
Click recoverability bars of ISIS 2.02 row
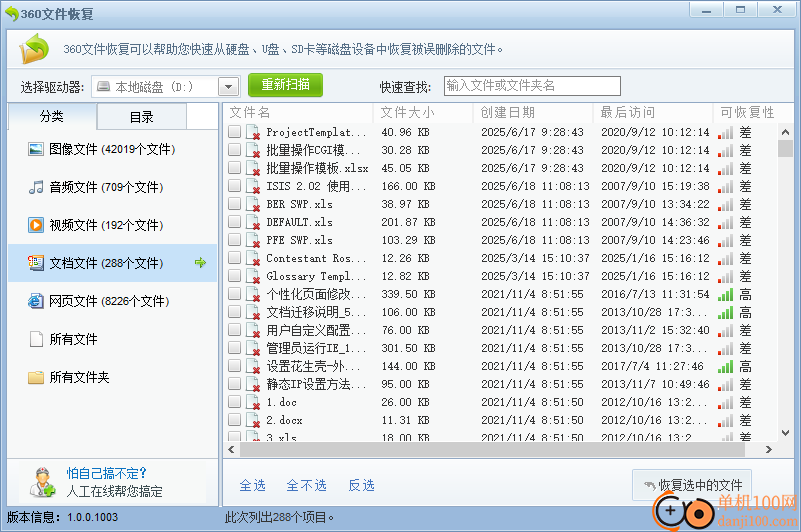(x=725, y=187)
